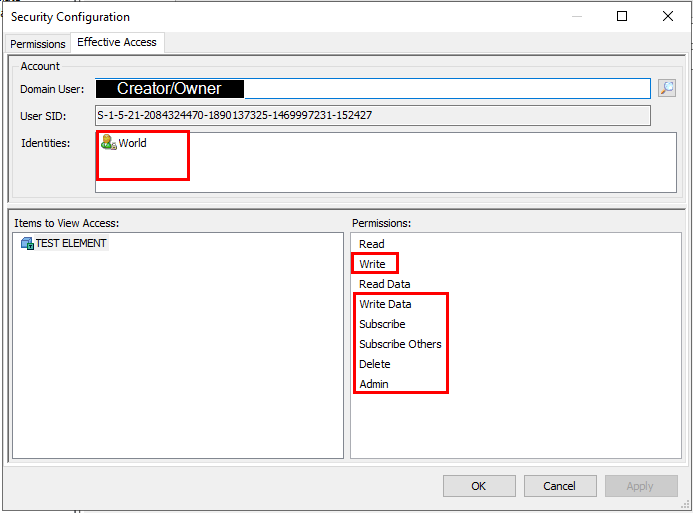Choose Write Data in the Permissions list
Viewport: 693px width, 513px height.
pyautogui.click(x=385, y=304)
